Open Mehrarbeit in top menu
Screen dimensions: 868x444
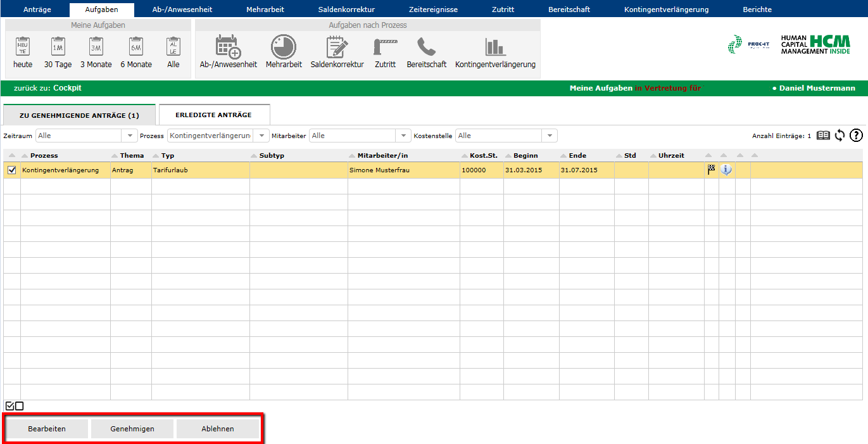(265, 10)
